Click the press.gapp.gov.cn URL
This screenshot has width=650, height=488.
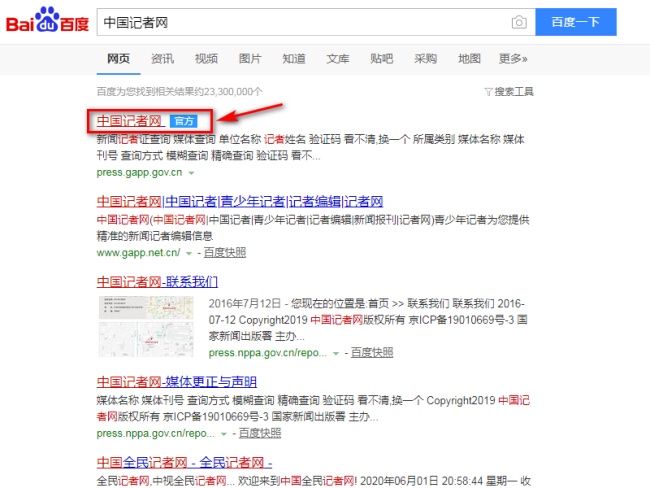pos(139,172)
